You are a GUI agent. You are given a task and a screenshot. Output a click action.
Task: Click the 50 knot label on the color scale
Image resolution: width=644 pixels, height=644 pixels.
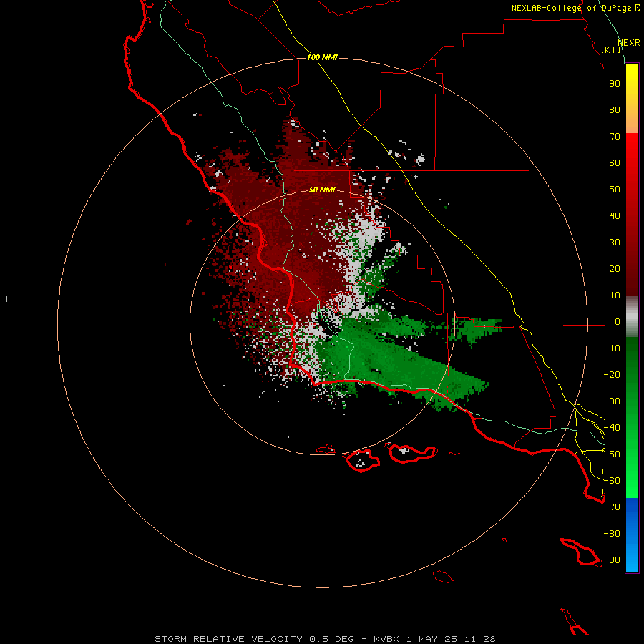[x=615, y=190]
